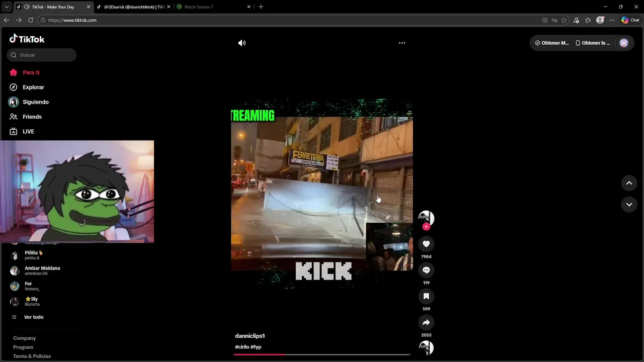Screen dimensions: 644x362
Task: Switch to the Daarick TikTok tab
Action: [134, 7]
